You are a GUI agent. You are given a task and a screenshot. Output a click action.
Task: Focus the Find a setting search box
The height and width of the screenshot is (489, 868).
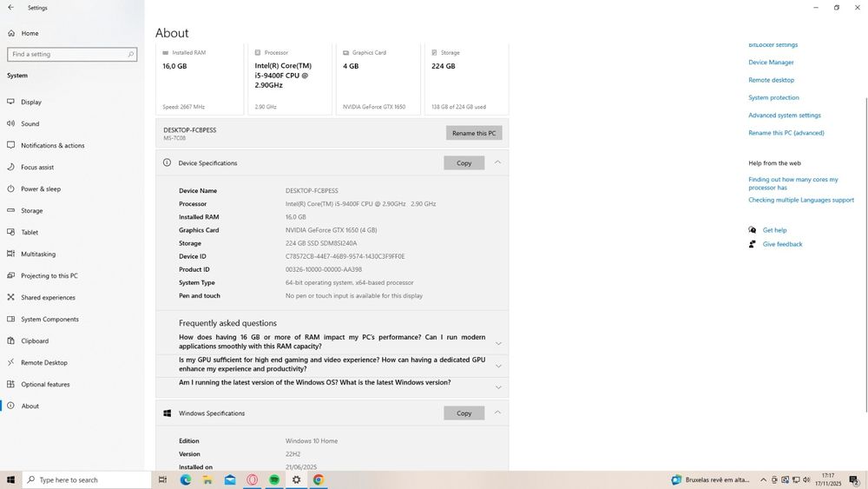72,54
